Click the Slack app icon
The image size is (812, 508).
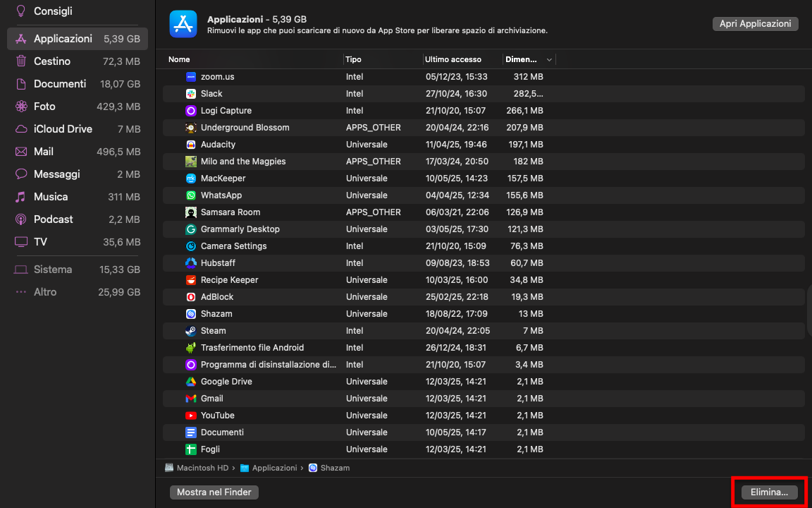190,93
